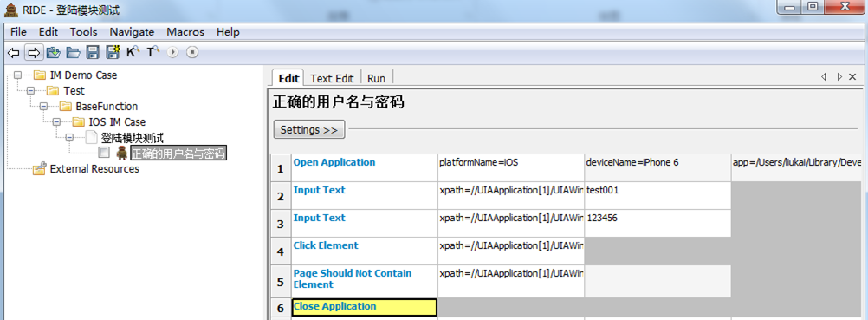Screen dimensions: 868x320
Task: Click the tab scroll right arrow
Action: tap(839, 77)
